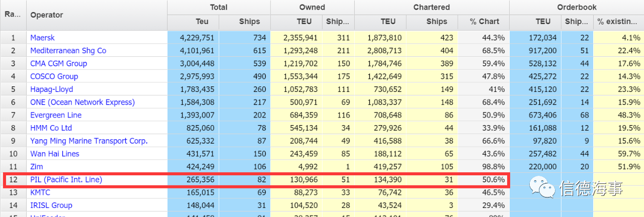Image resolution: width=644 pixels, height=217 pixels.
Task: Open CMA CGM Group link
Action: pos(58,63)
